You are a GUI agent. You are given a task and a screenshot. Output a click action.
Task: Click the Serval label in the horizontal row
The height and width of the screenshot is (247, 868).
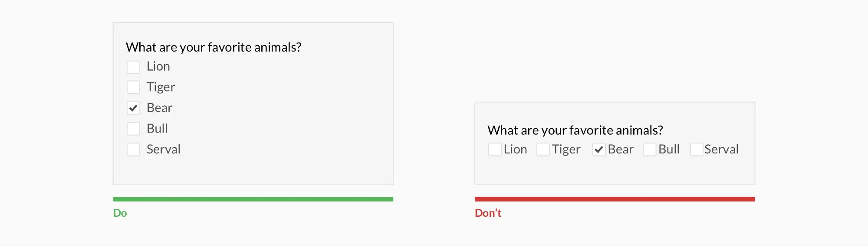pos(721,149)
